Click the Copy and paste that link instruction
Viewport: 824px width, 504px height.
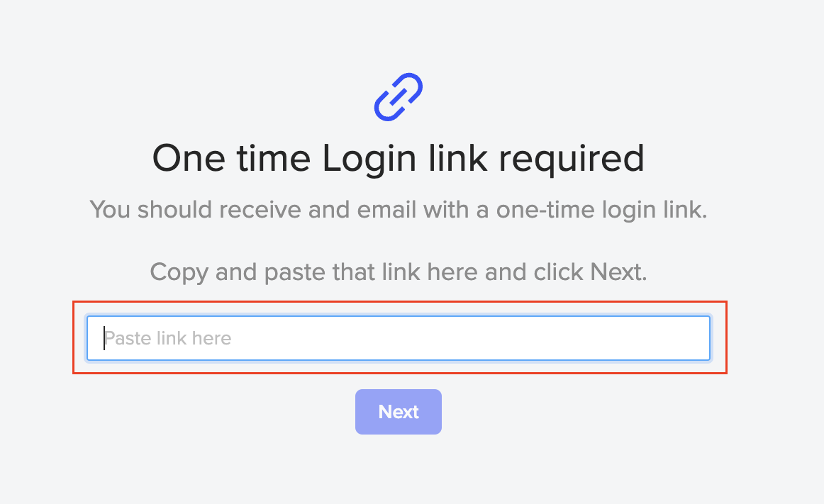click(398, 272)
